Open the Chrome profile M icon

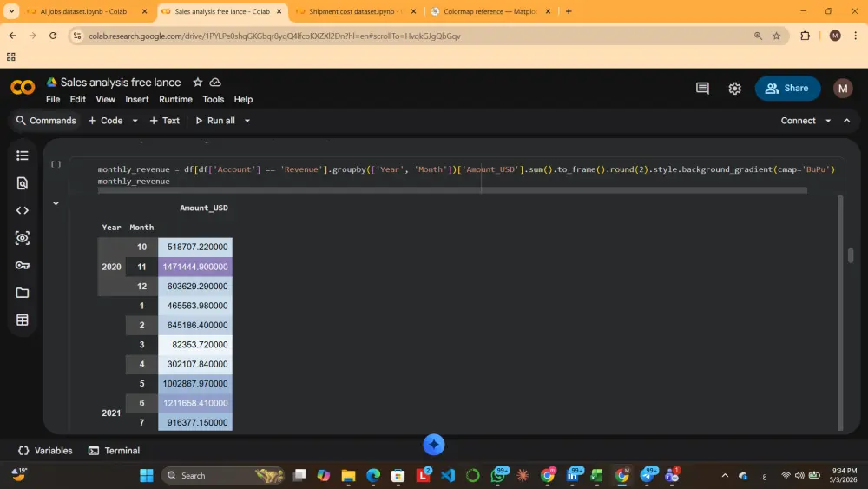(835, 36)
